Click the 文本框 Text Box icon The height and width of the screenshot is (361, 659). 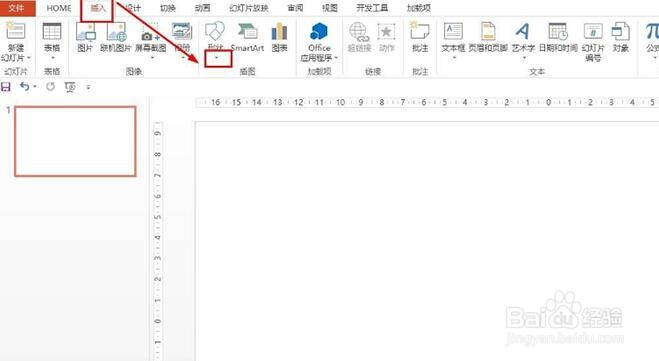(453, 31)
